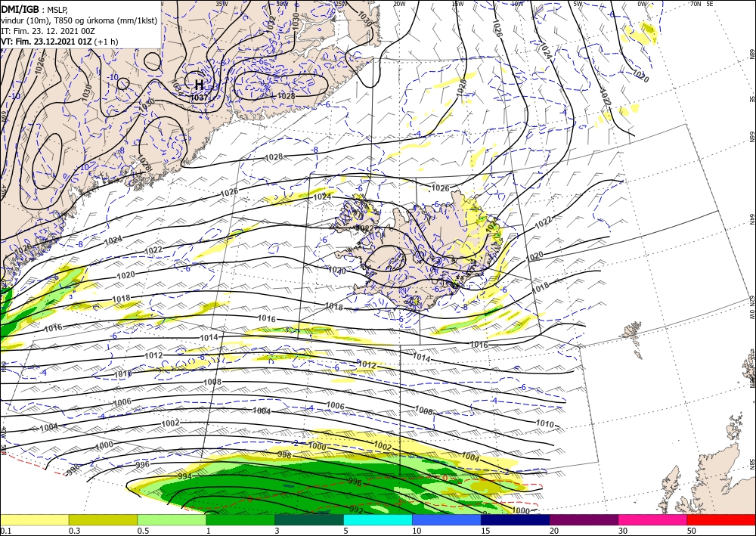Click the '992' isobar label
756x536 pixels.
coord(356,510)
